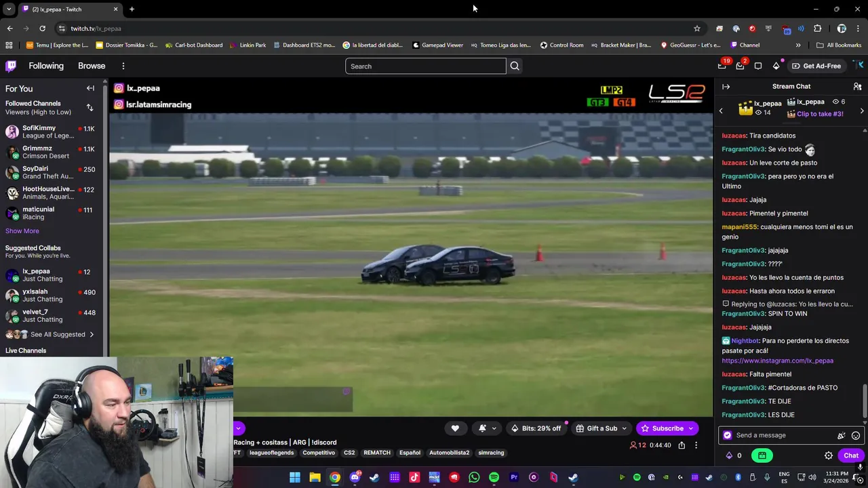The width and height of the screenshot is (868, 488).
Task: Collapse the Stream Chat panel
Action: 726,87
